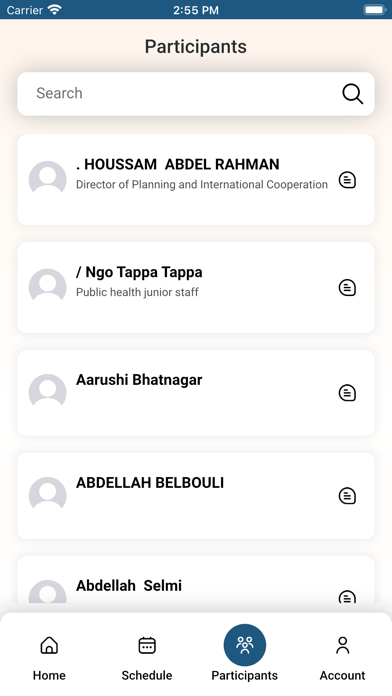The image size is (392, 696).
Task: Open chat icon for Abdellah Belbouli
Action: coord(347,496)
